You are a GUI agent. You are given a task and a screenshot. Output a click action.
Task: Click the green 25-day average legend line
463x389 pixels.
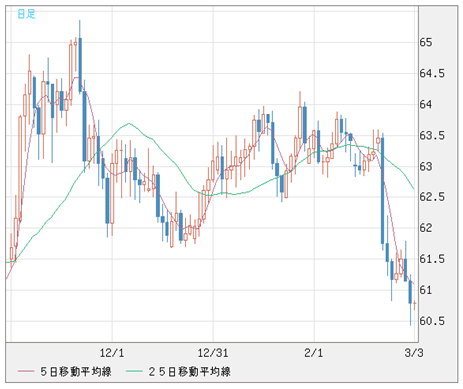tap(134, 371)
